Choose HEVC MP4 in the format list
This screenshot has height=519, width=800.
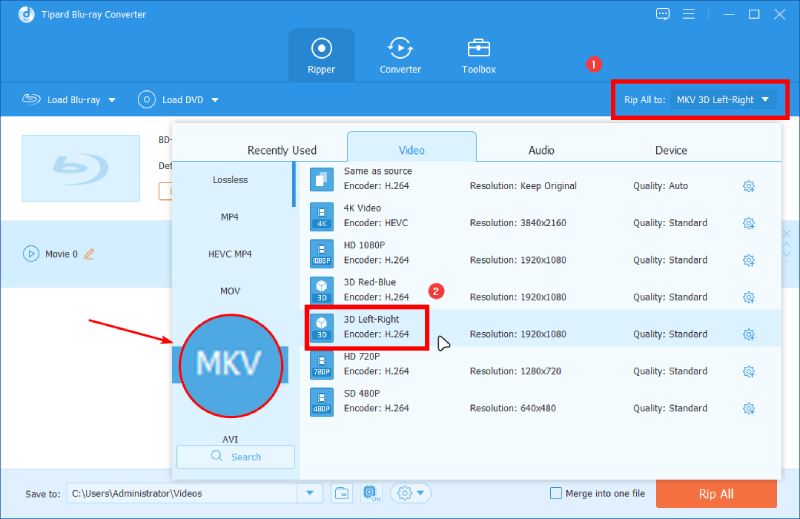pos(230,254)
